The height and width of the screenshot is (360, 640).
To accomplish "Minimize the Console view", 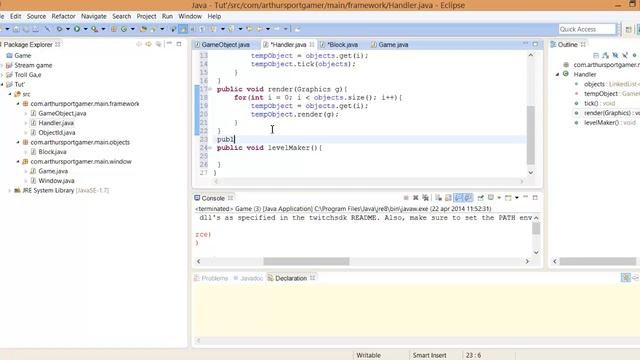I will [526, 198].
